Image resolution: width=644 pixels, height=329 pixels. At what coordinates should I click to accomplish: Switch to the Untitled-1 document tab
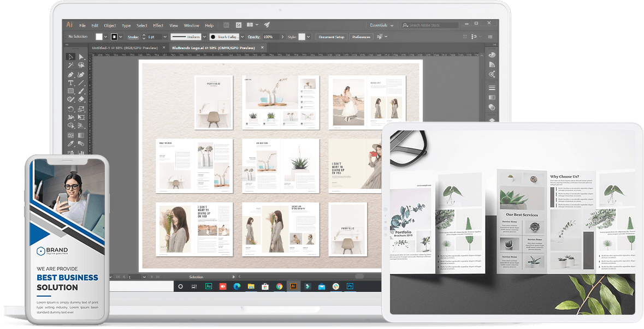point(125,48)
